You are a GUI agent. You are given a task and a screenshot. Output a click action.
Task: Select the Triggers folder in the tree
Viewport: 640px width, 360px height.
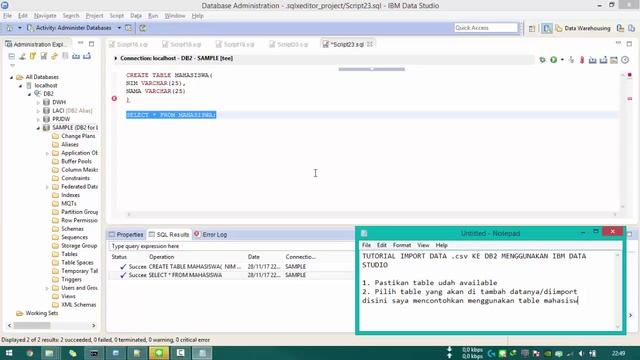click(x=71, y=279)
